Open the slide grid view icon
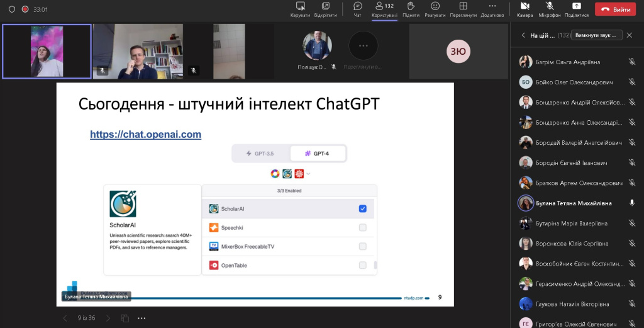 [125, 318]
